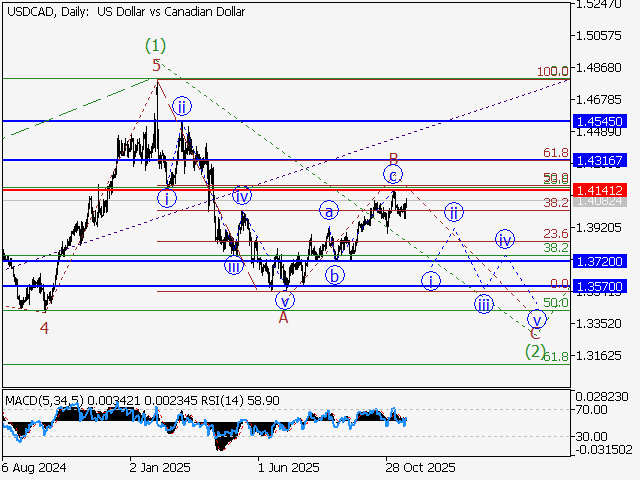
Task: Click the red 0.0 Fibonacci label
Action: (x=559, y=283)
